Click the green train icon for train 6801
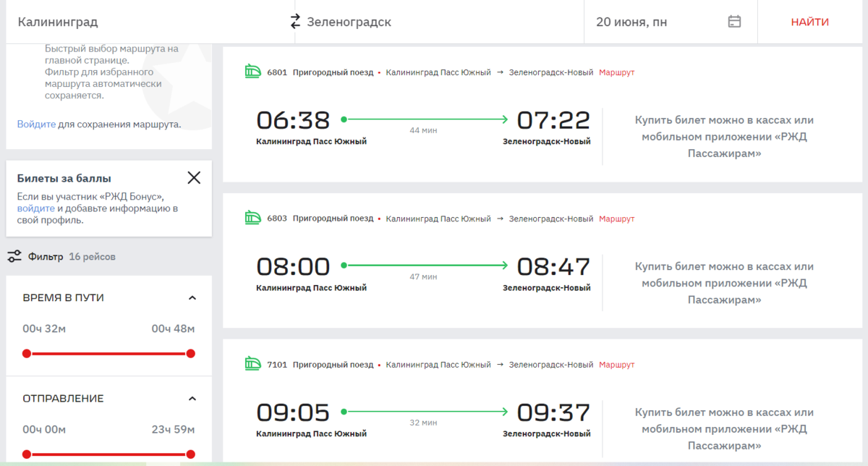868x466 pixels. [253, 72]
